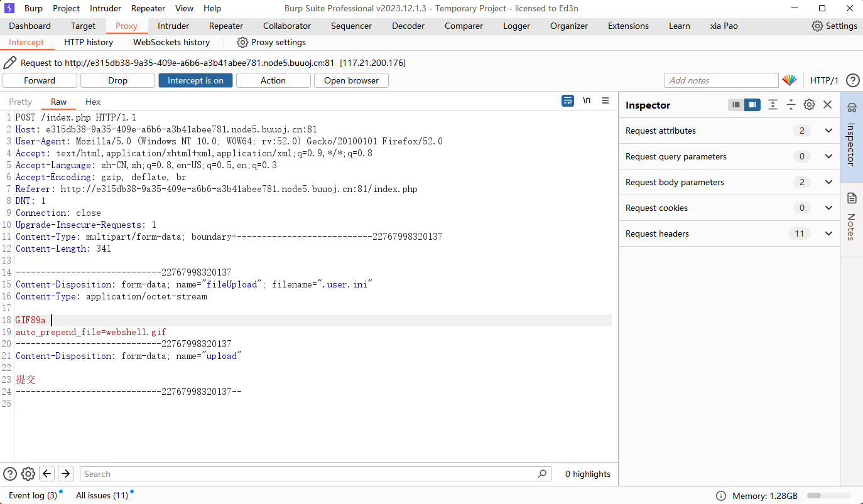Screen dimensions: 863x504
Task: Open search settings gear at bottom
Action: pyautogui.click(x=28, y=474)
